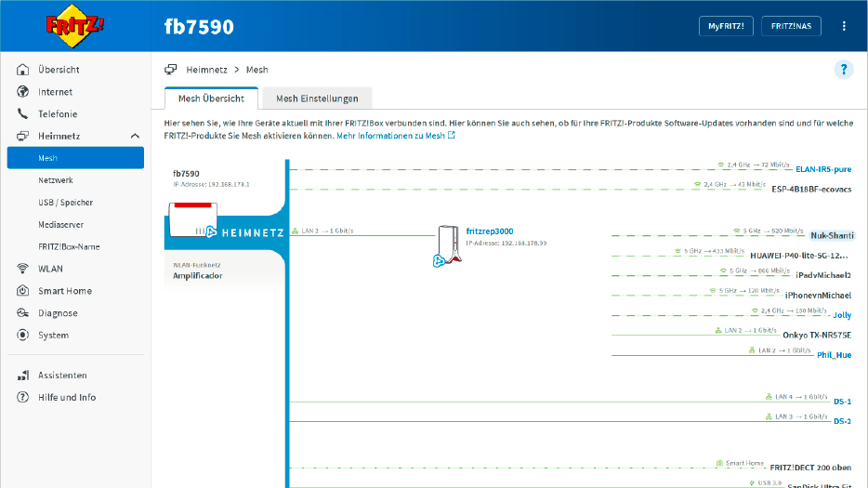Click Mesh in the breadcrumb
Screen dimensions: 868x488
pos(256,69)
